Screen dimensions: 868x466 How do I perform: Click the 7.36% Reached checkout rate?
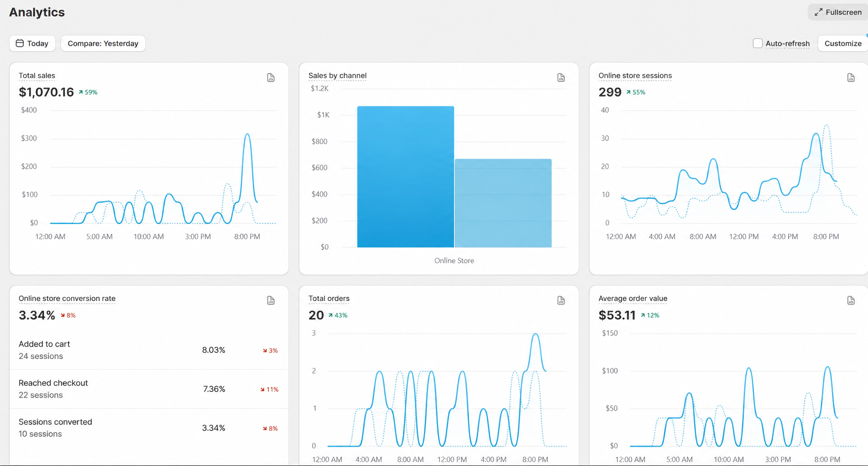(214, 389)
